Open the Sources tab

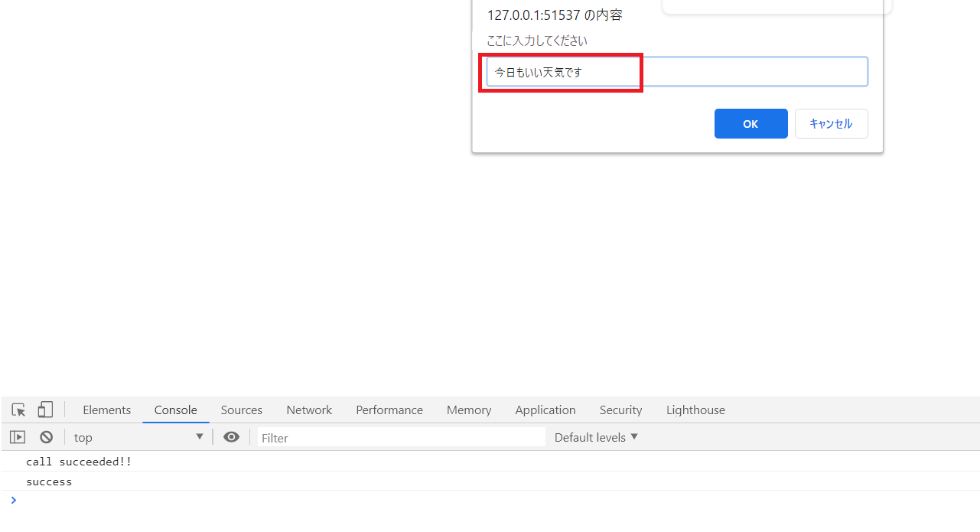tap(241, 410)
